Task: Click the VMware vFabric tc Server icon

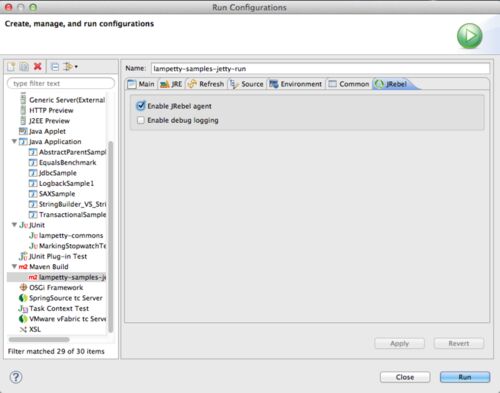Action: point(23,319)
